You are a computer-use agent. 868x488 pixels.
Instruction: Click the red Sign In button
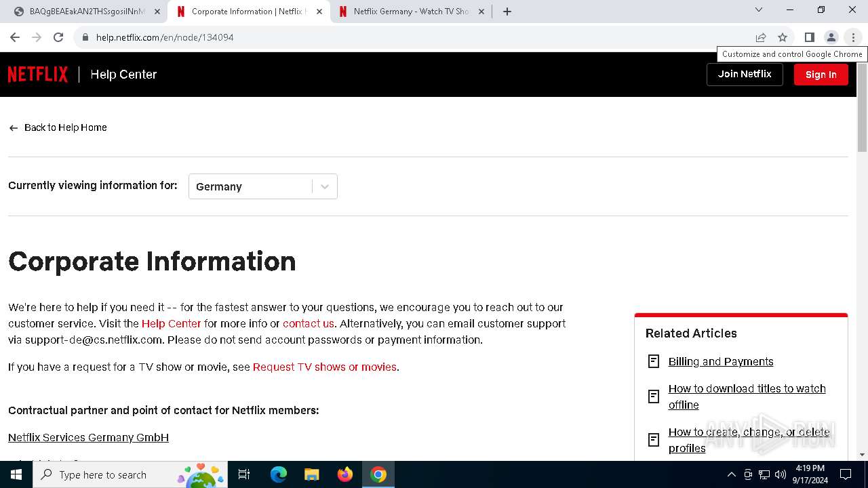point(821,75)
